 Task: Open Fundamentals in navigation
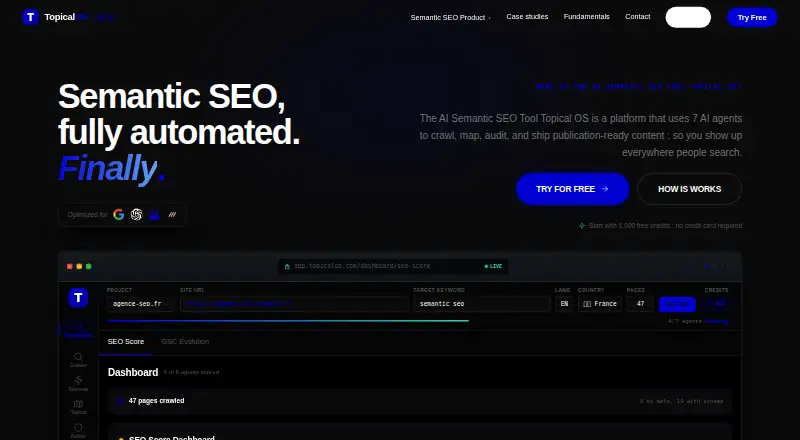(x=586, y=17)
